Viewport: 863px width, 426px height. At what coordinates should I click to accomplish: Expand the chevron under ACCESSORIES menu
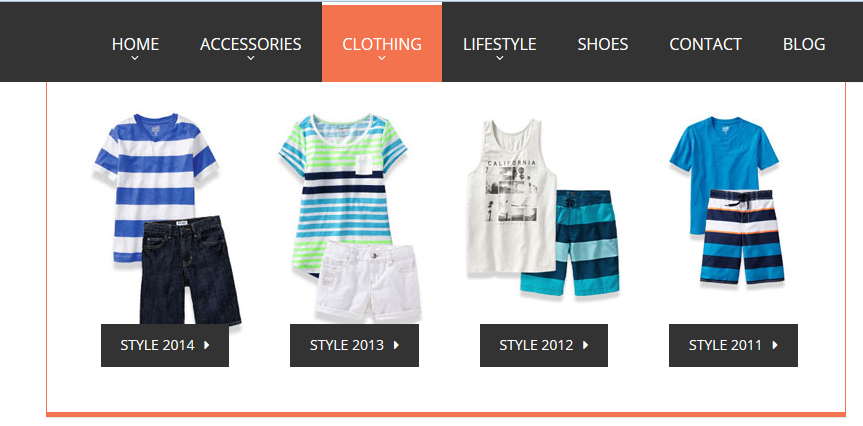pos(251,58)
